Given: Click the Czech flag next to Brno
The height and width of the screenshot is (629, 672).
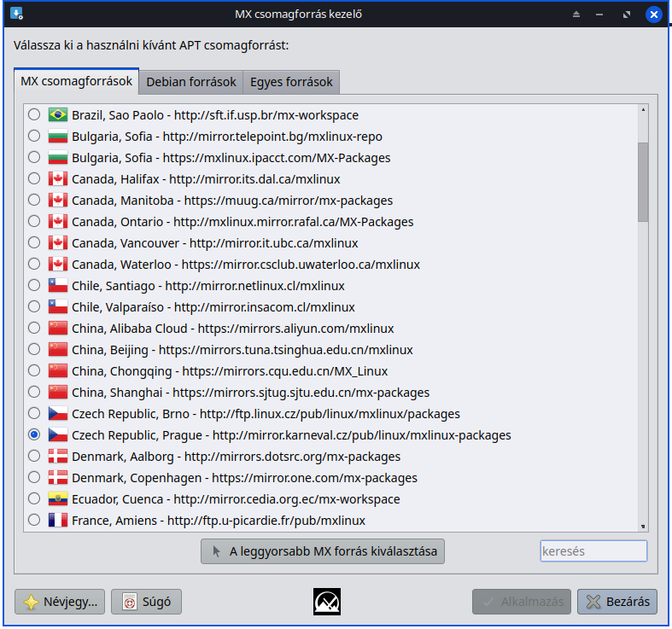Looking at the screenshot, I should coord(58,413).
